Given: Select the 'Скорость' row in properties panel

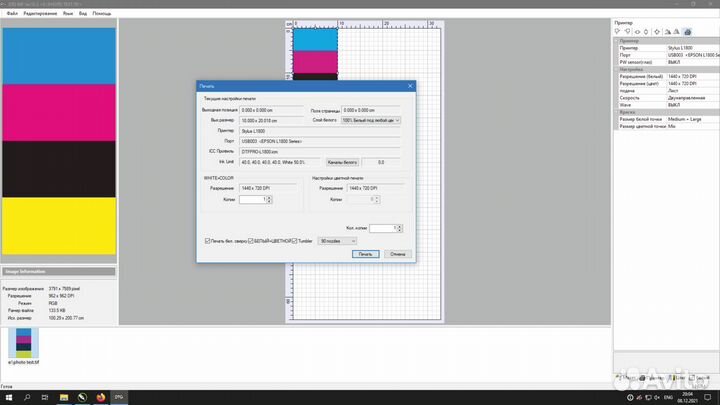Looking at the screenshot, I should point(667,98).
